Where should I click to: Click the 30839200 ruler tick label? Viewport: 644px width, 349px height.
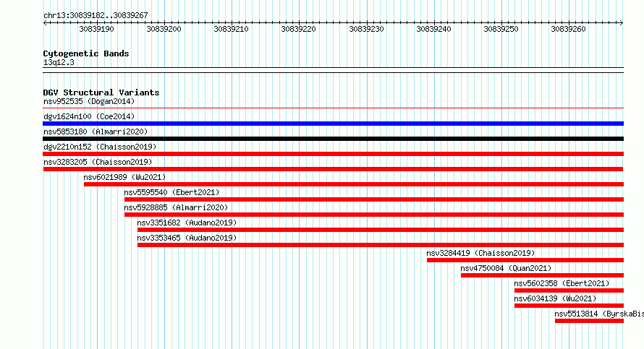tap(164, 29)
